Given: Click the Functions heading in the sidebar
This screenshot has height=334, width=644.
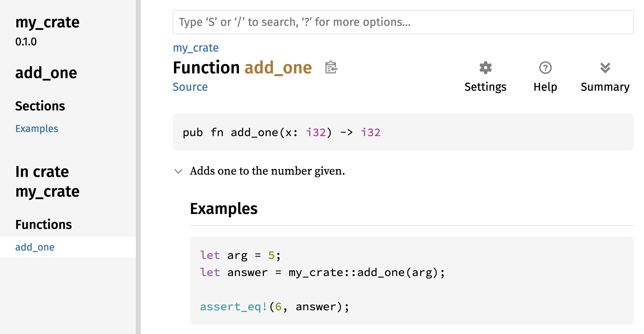Looking at the screenshot, I should click(x=44, y=224).
